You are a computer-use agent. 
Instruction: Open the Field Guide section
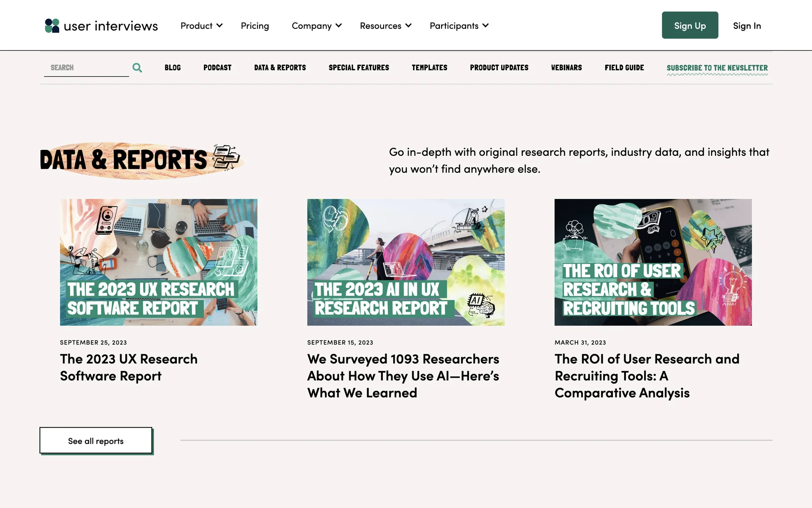pyautogui.click(x=624, y=68)
